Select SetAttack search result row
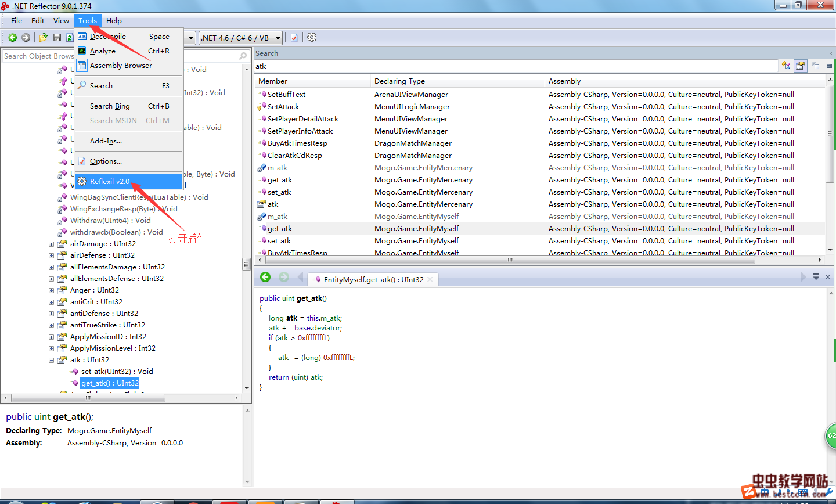This screenshot has width=836, height=504. [x=540, y=107]
